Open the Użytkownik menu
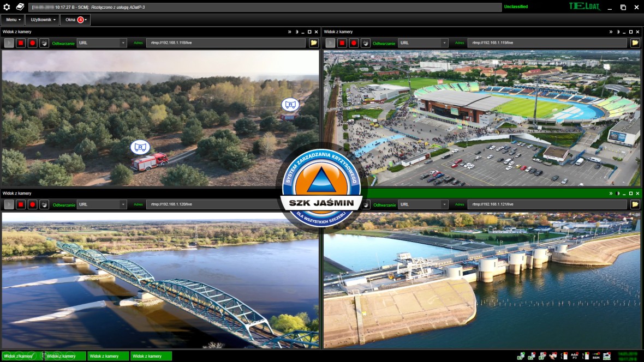Viewport: 644px width, 362px height. tap(43, 20)
